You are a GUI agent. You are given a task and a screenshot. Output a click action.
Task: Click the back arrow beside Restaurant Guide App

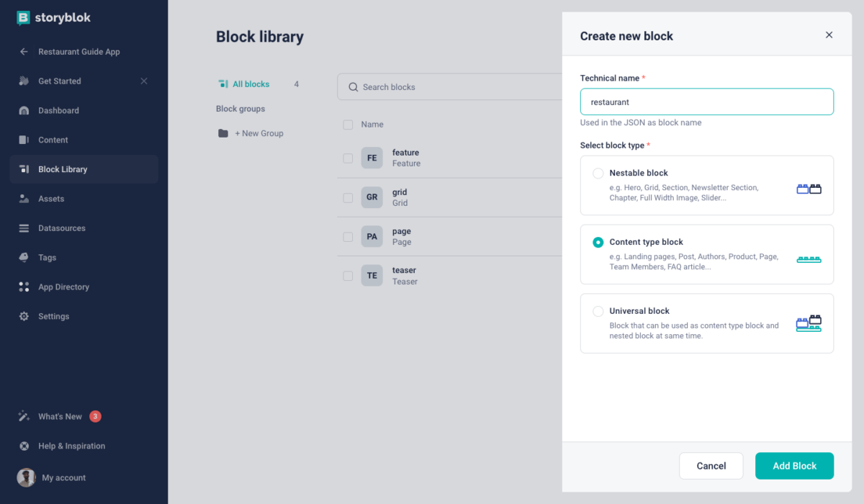pos(24,52)
